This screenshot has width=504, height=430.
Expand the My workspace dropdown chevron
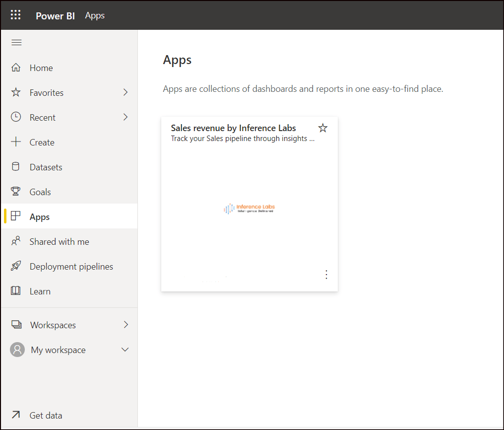click(x=125, y=350)
